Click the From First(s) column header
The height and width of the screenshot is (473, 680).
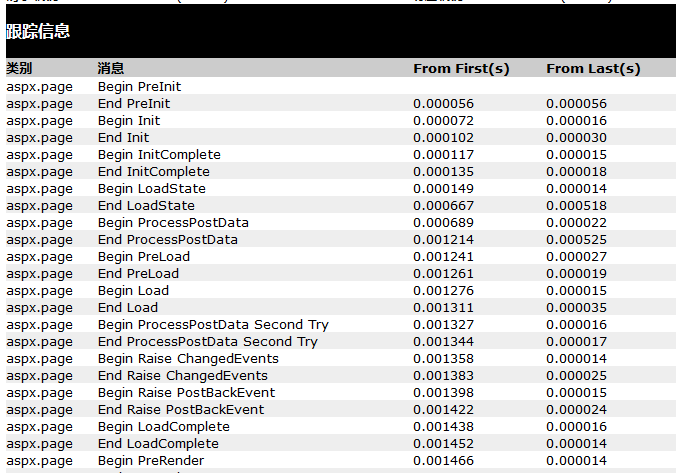click(x=461, y=68)
